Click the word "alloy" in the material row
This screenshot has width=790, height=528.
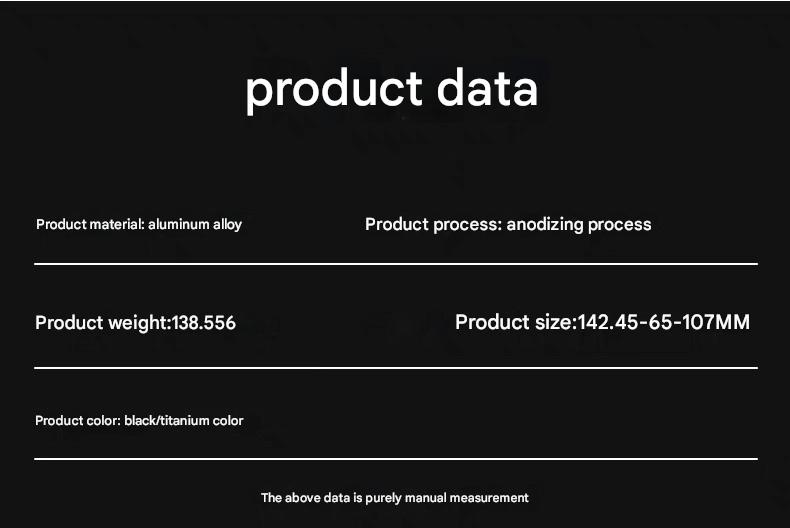pos(227,225)
